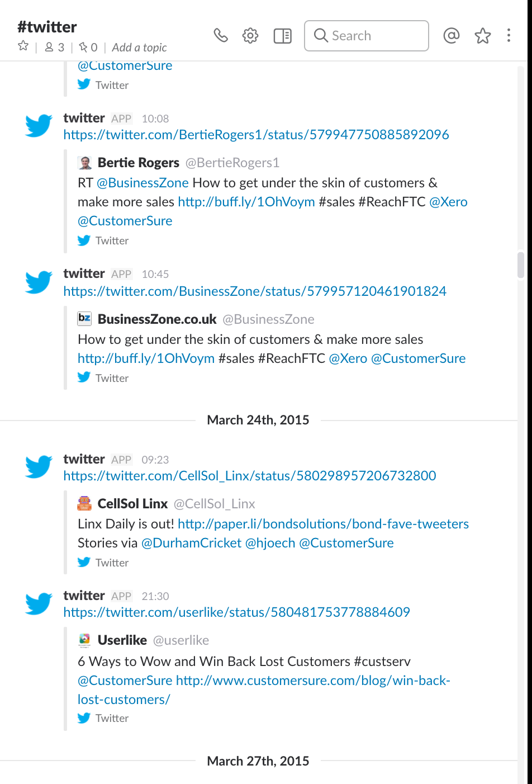
Task: Click the Userlike profile avatar
Action: pyautogui.click(x=84, y=640)
